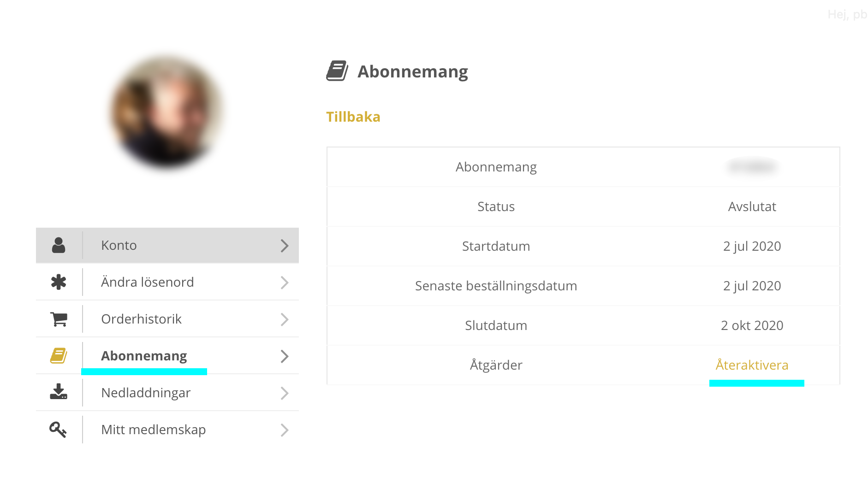This screenshot has width=868, height=483.
Task: Click the Konto person icon
Action: (x=59, y=245)
